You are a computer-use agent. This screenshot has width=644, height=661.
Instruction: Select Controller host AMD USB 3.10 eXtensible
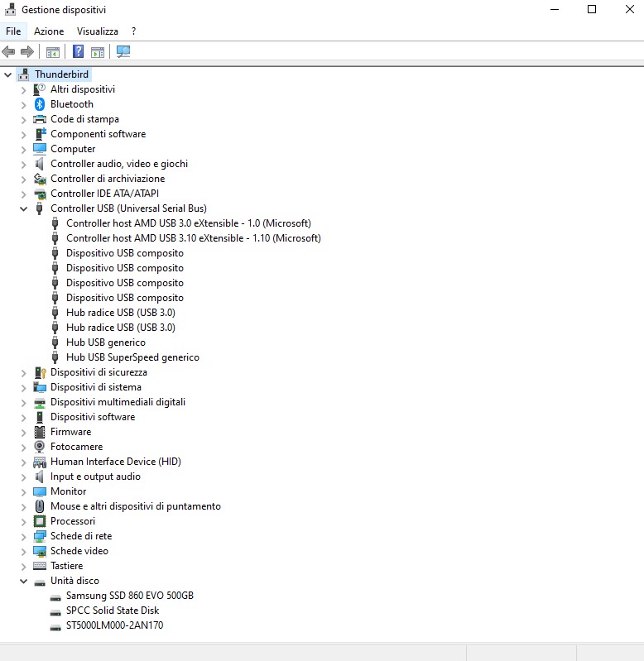(193, 238)
